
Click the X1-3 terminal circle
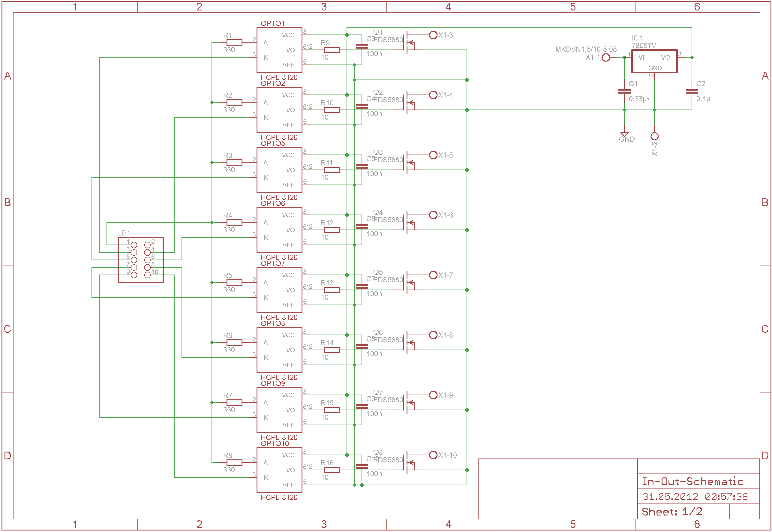(x=433, y=35)
